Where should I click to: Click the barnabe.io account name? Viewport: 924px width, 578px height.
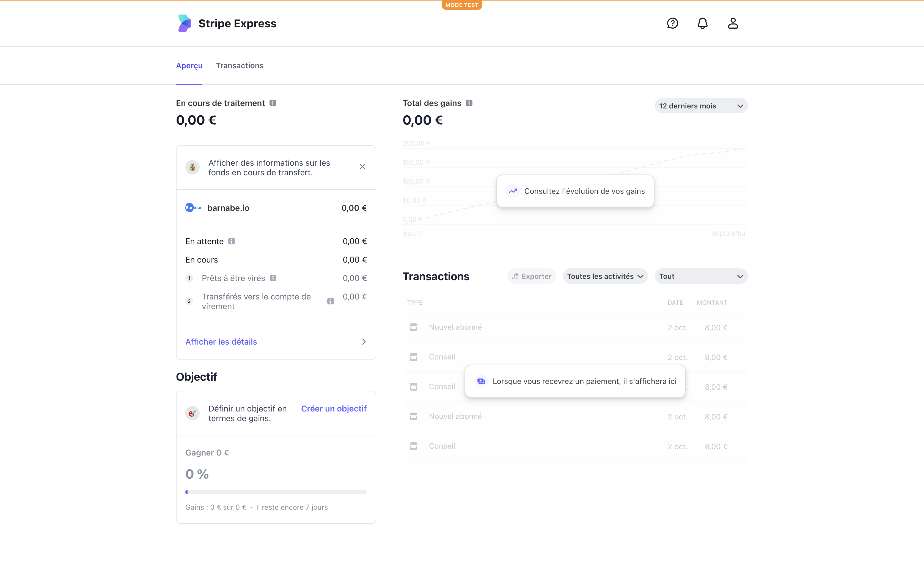[x=228, y=208]
